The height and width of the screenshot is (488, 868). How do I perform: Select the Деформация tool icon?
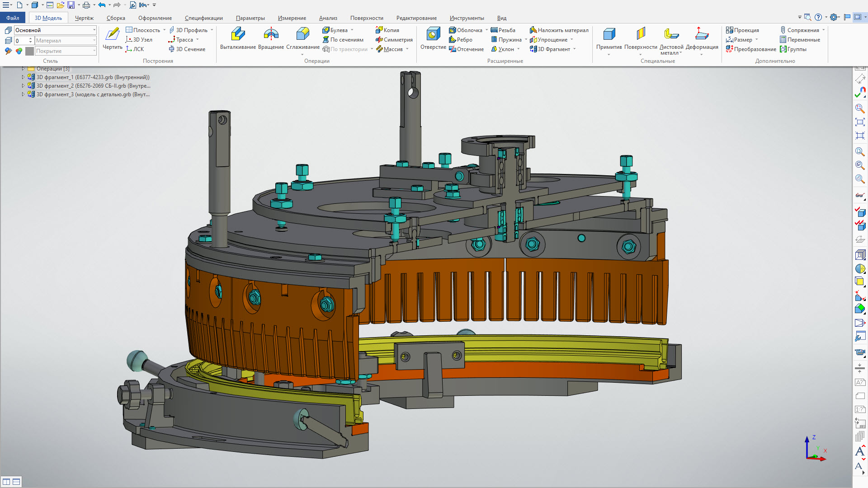(702, 34)
